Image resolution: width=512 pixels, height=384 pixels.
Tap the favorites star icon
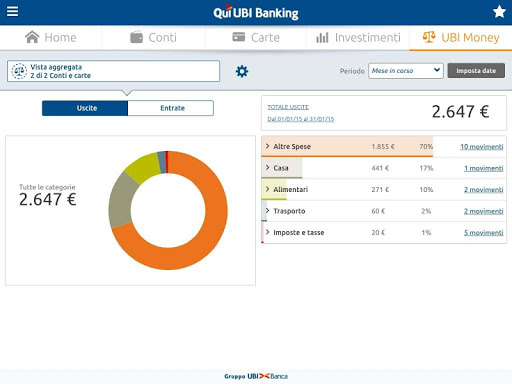tap(499, 12)
